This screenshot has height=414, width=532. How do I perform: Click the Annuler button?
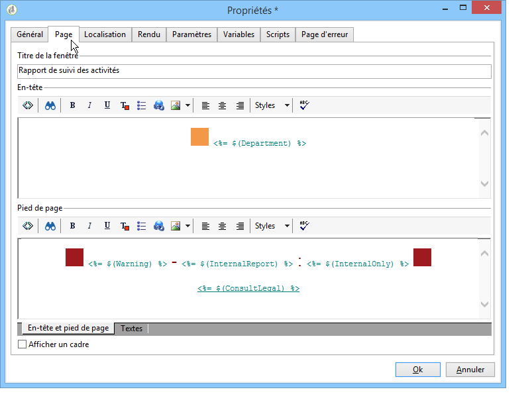(x=470, y=370)
